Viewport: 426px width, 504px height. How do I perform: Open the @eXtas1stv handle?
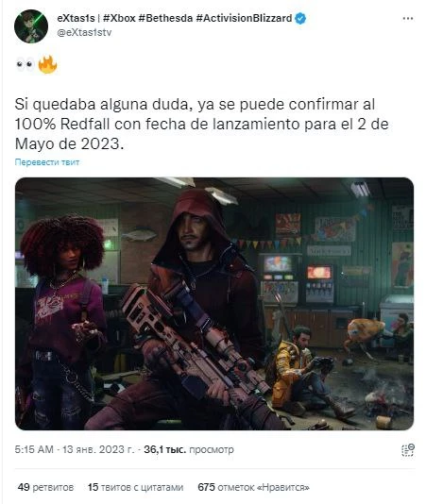[84, 32]
